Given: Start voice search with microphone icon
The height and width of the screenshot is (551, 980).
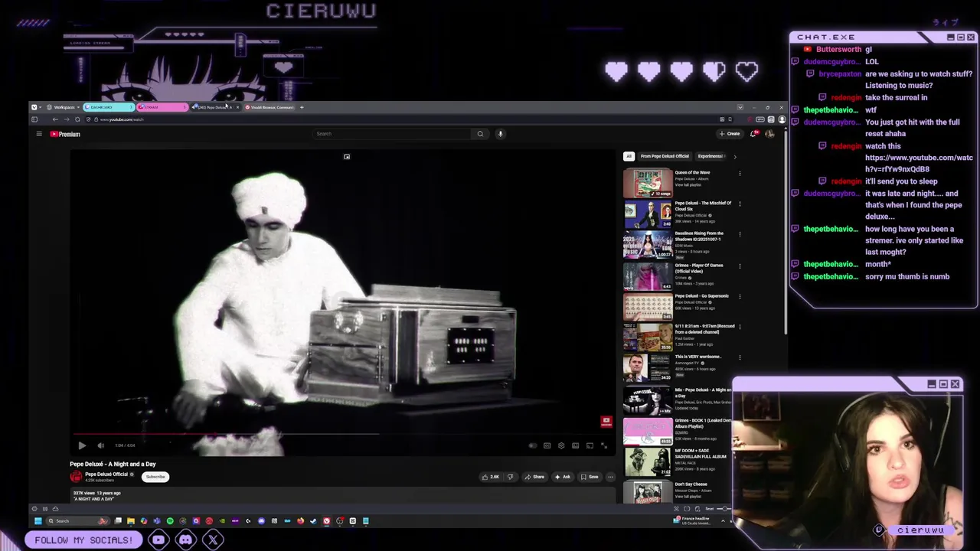Looking at the screenshot, I should [500, 134].
